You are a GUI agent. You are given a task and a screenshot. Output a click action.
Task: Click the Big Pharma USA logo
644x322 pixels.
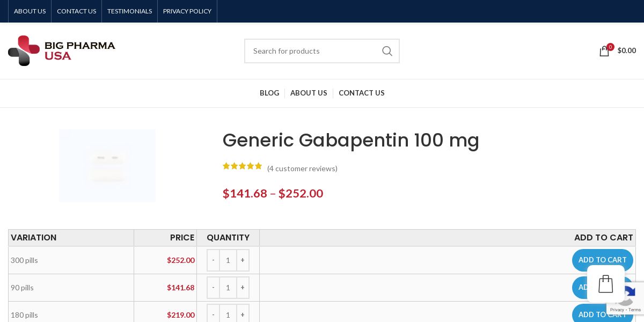click(x=62, y=51)
